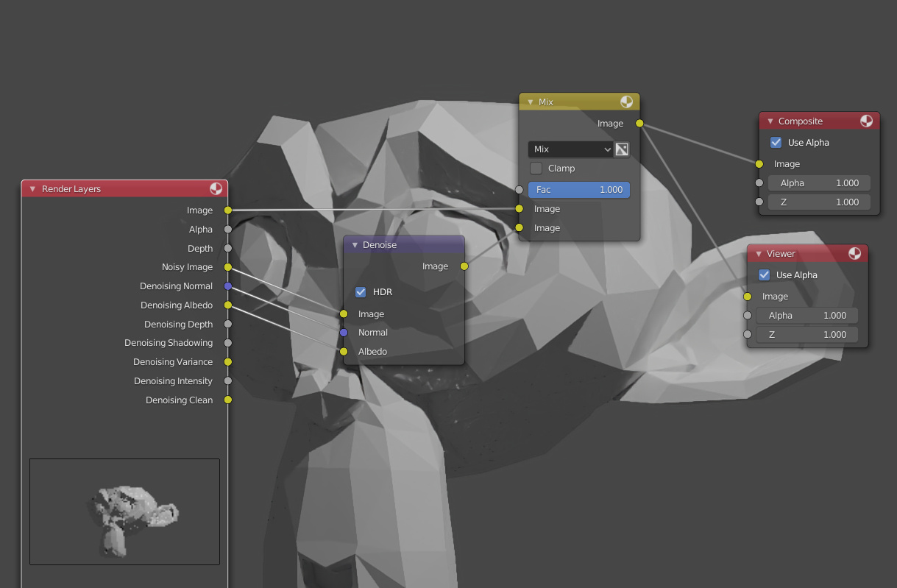Viewport: 897px width, 588px height.
Task: Click the Noisy Image output socket
Action: coord(228,267)
